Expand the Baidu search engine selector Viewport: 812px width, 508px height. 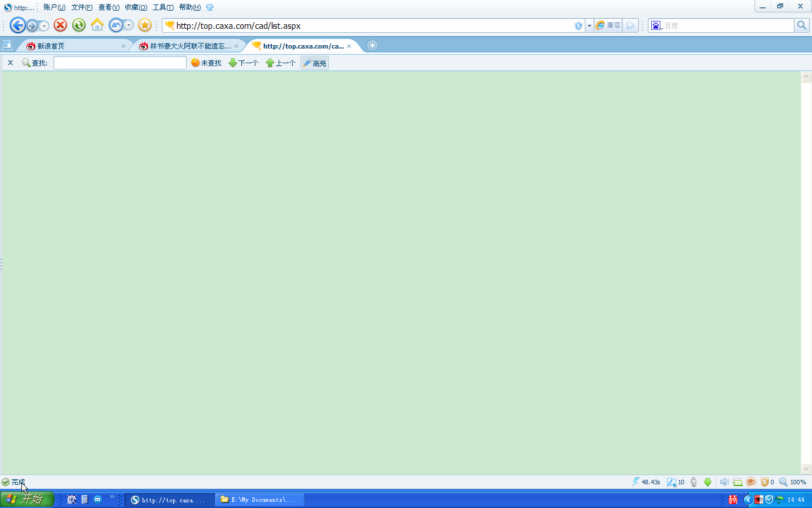coord(656,25)
